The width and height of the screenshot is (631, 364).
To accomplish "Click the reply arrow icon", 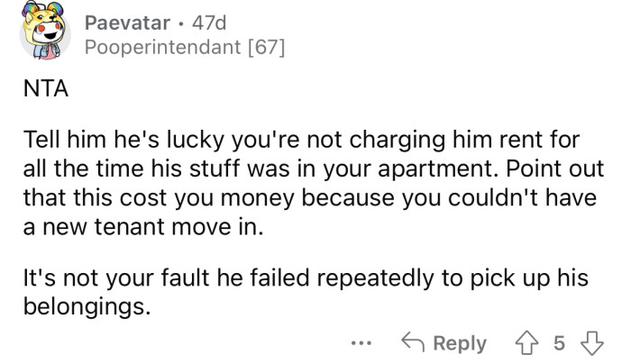I will 416,343.
